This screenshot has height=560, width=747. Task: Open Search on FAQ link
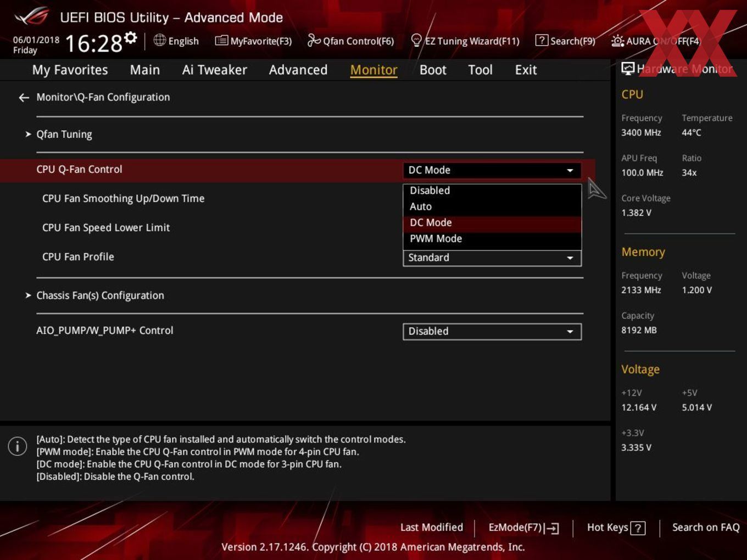click(706, 527)
